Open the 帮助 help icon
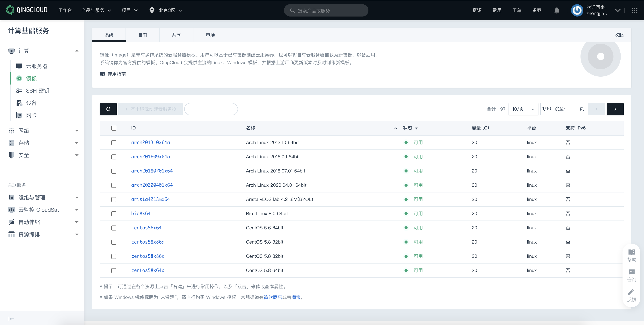644x325 pixels. pos(632,252)
